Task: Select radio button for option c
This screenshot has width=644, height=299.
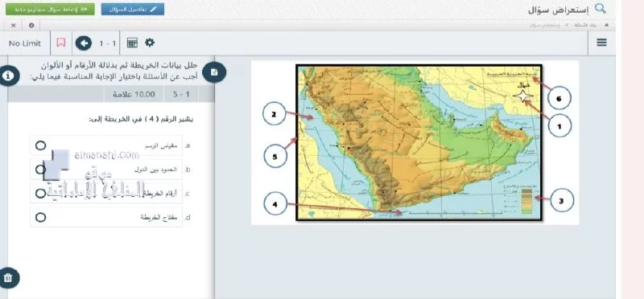Action: (x=40, y=193)
